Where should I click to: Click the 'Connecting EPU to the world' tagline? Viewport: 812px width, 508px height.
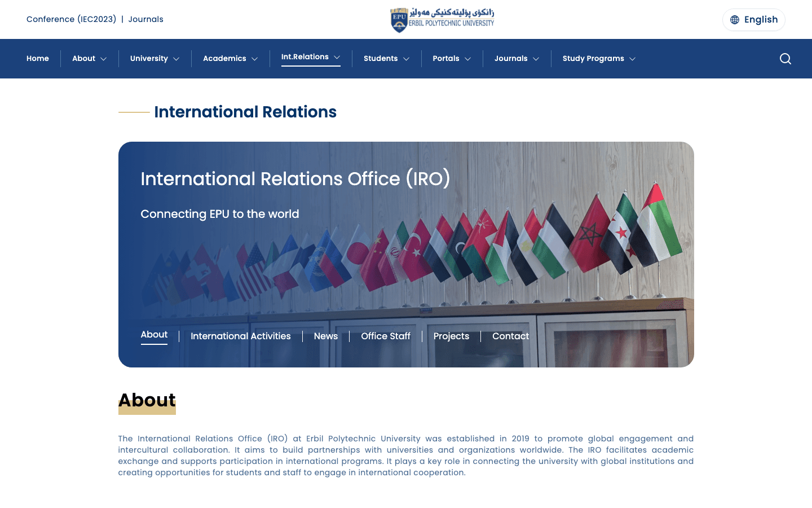point(220,214)
